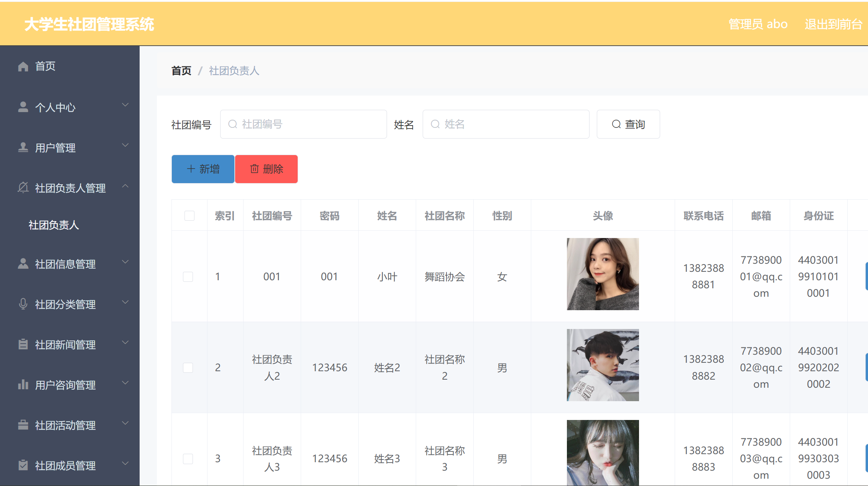This screenshot has height=486, width=868.
Task: Open the 首页 sidebar menu item
Action: (x=70, y=66)
